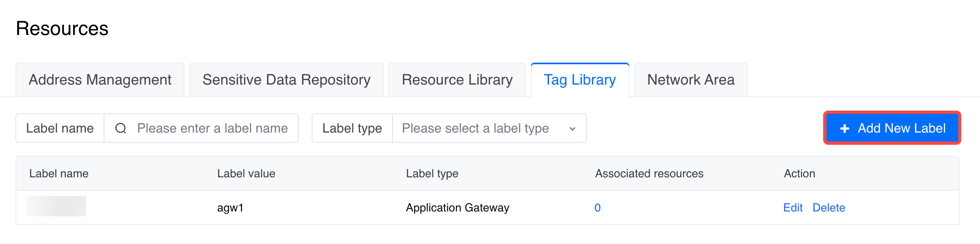Click the blurred label name cell
Image resolution: width=980 pixels, height=244 pixels.
(56, 206)
